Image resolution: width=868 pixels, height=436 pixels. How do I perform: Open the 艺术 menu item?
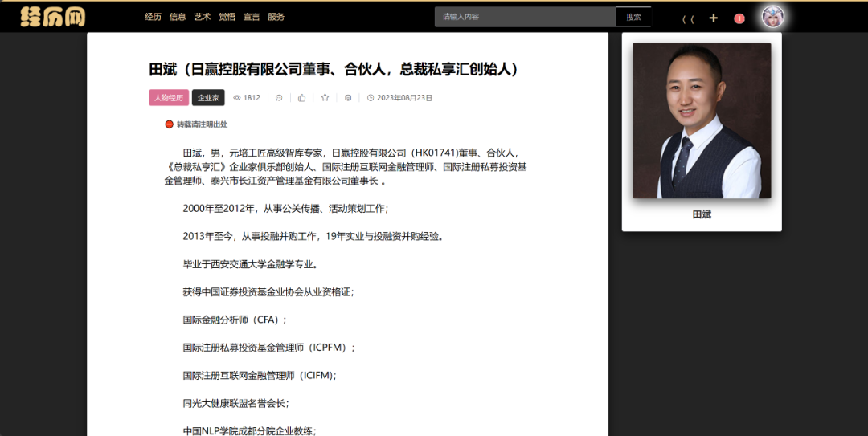pos(202,17)
